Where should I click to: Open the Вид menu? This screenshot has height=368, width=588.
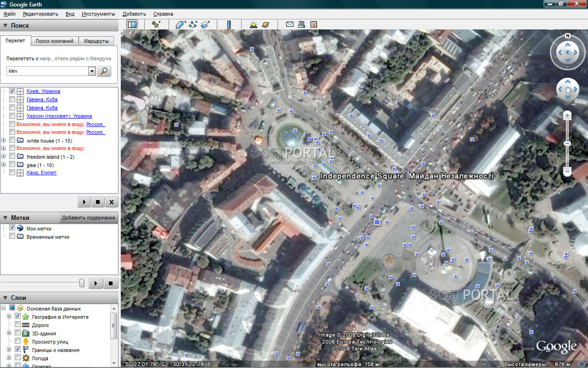(70, 14)
